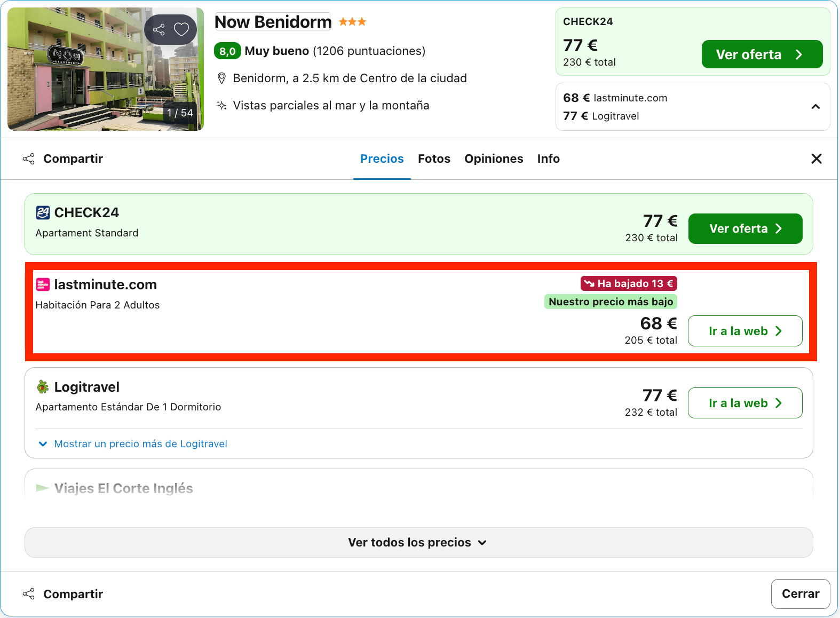Image resolution: width=840 pixels, height=618 pixels.
Task: Click the (1206 puntuaciones) review count
Action: [x=369, y=51]
